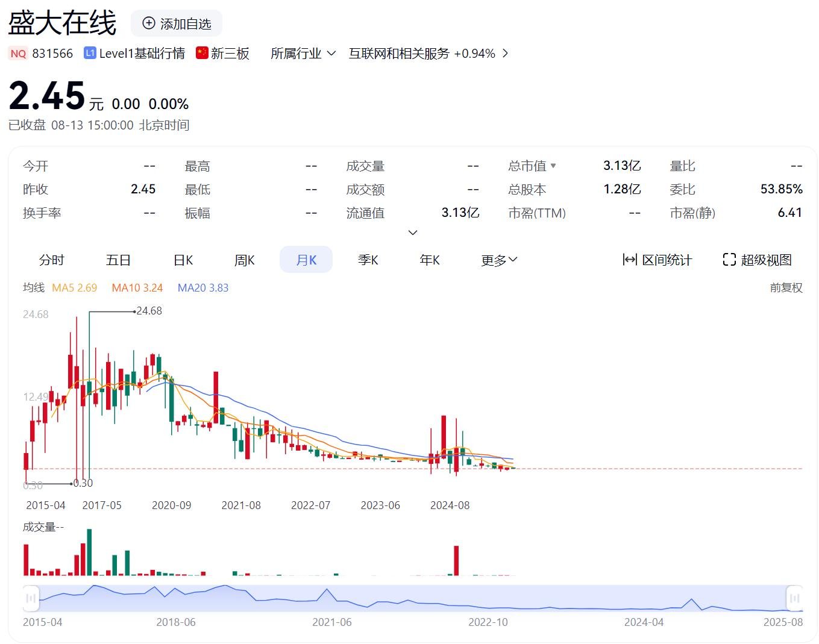The height and width of the screenshot is (644, 819).
Task: Expand more quote details with the chevron
Action: [413, 233]
